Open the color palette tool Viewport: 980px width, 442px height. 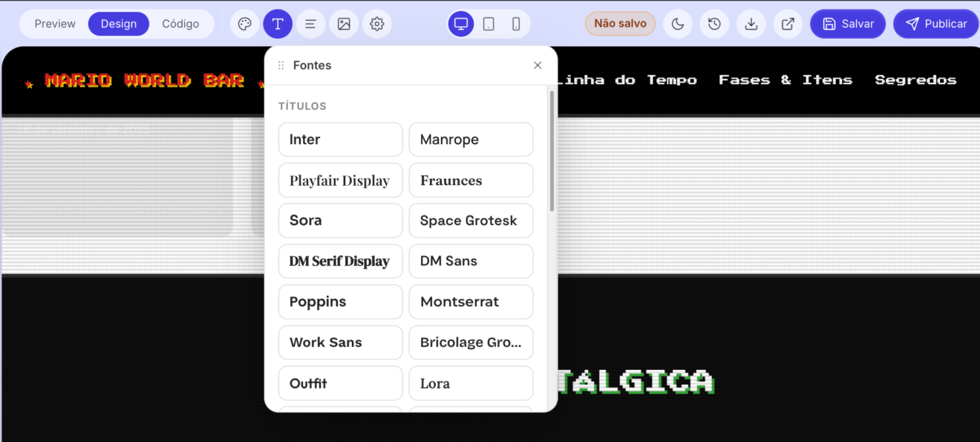click(x=245, y=24)
